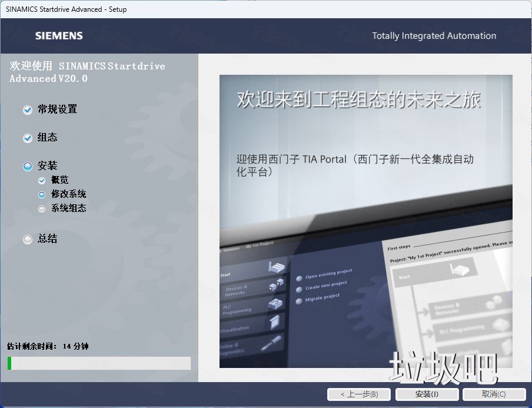Toggle the checkmark next to 概览
The image size is (532, 408).
pos(41,180)
